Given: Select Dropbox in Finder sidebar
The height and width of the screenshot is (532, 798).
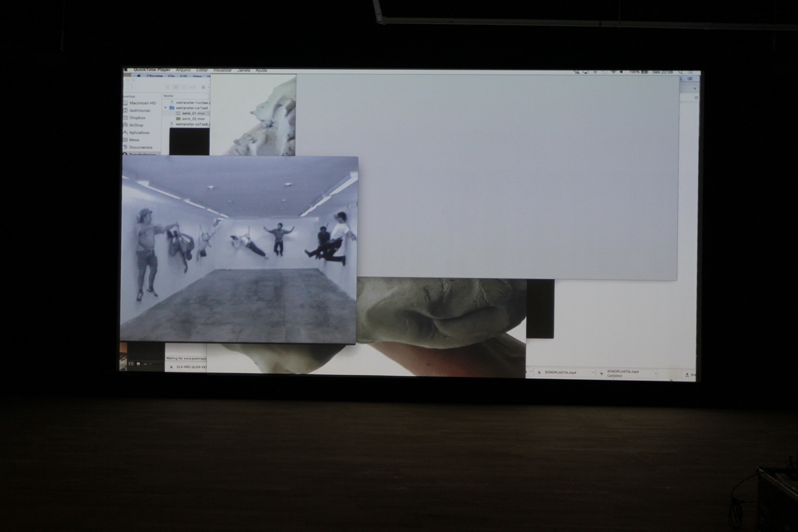Looking at the screenshot, I should [137, 118].
